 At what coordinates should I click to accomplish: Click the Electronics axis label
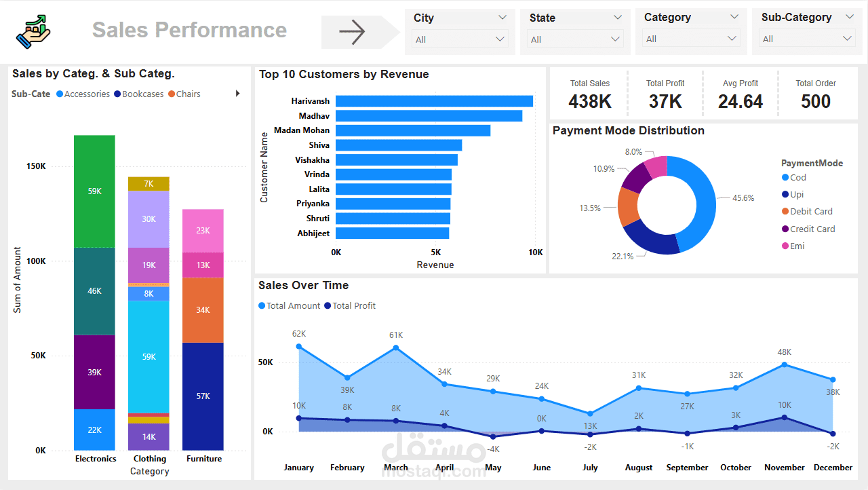click(x=96, y=459)
